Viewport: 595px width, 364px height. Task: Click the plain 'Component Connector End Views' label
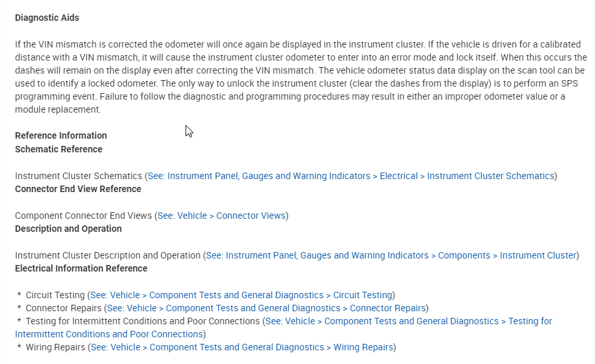pos(83,216)
